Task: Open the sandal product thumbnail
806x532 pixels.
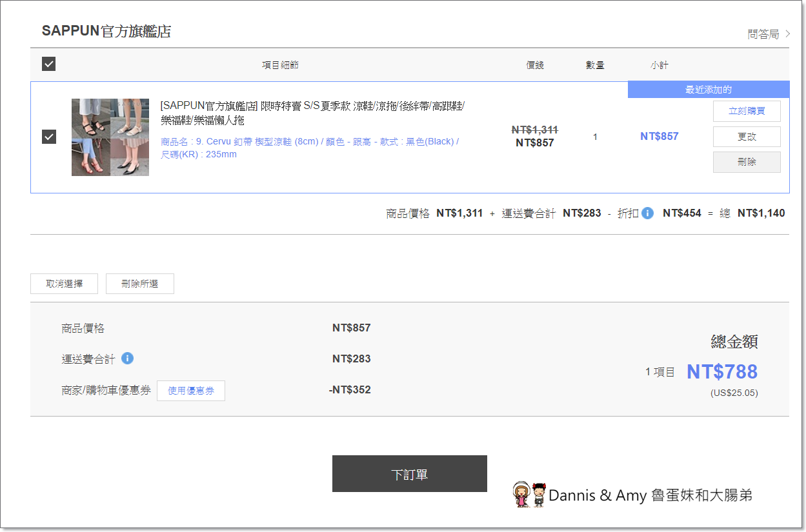Action: 110,137
